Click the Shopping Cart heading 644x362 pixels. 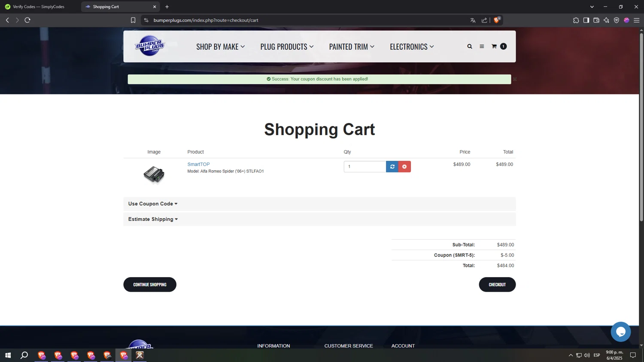tap(319, 130)
